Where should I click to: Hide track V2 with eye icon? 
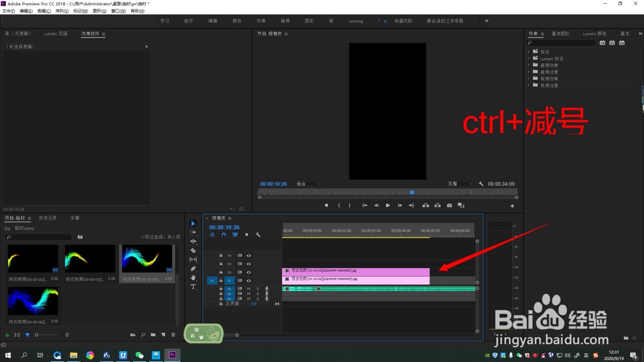tap(249, 272)
